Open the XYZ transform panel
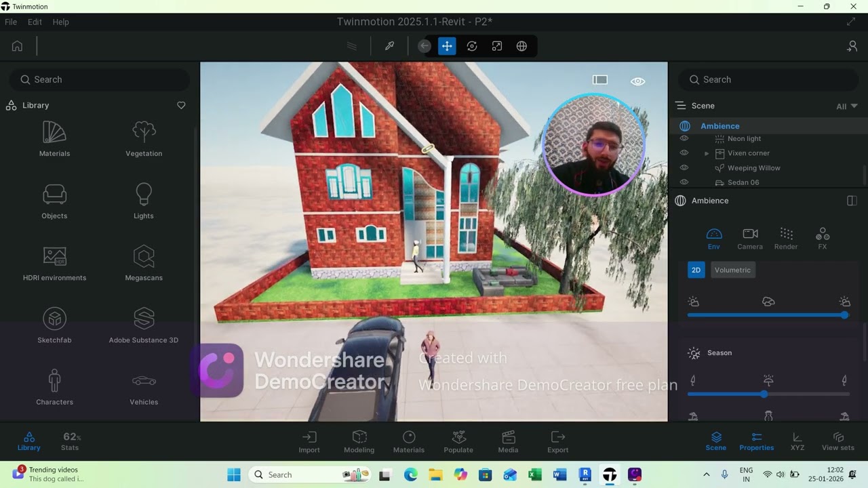Image resolution: width=868 pixels, height=488 pixels. (x=797, y=441)
